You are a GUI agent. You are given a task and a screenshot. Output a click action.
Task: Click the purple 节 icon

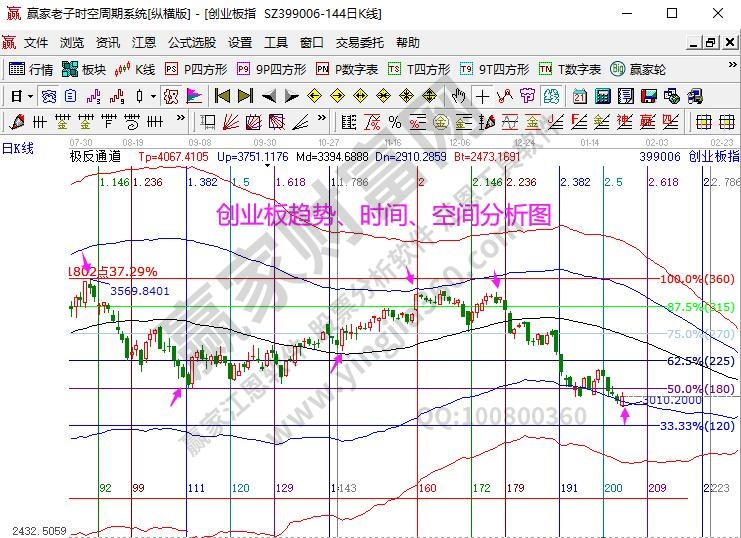[527, 96]
